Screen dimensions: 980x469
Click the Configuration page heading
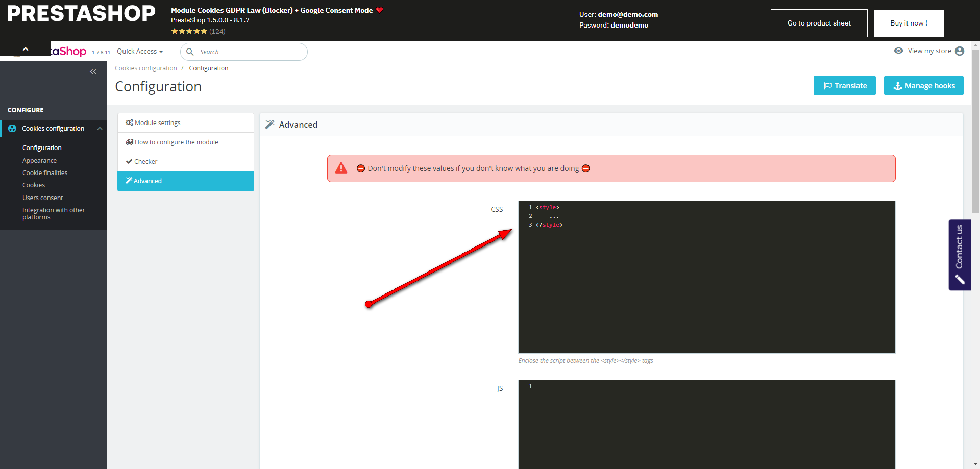(158, 87)
